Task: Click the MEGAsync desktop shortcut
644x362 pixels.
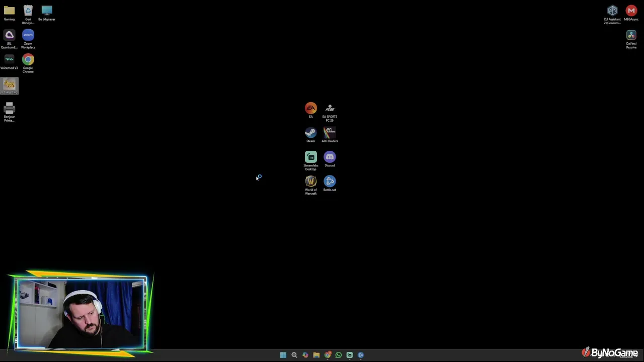Action: [631, 13]
